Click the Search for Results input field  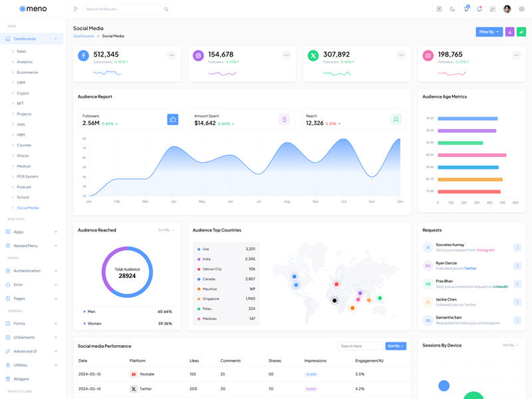tap(124, 9)
